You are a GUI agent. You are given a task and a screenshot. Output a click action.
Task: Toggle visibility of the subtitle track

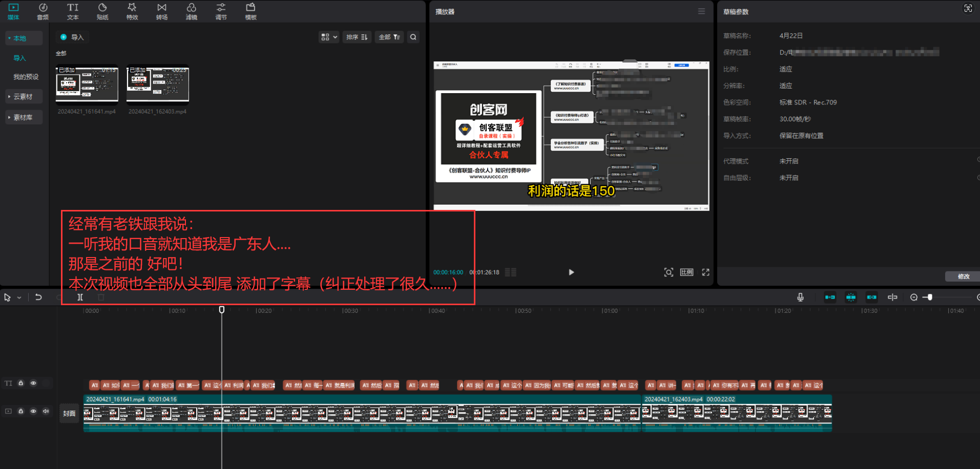click(33, 383)
